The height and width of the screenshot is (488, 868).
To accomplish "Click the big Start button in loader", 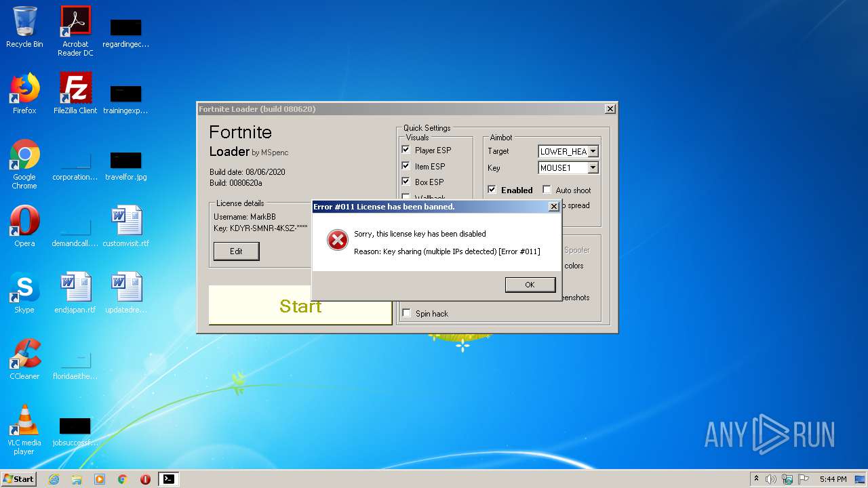I will pos(300,306).
